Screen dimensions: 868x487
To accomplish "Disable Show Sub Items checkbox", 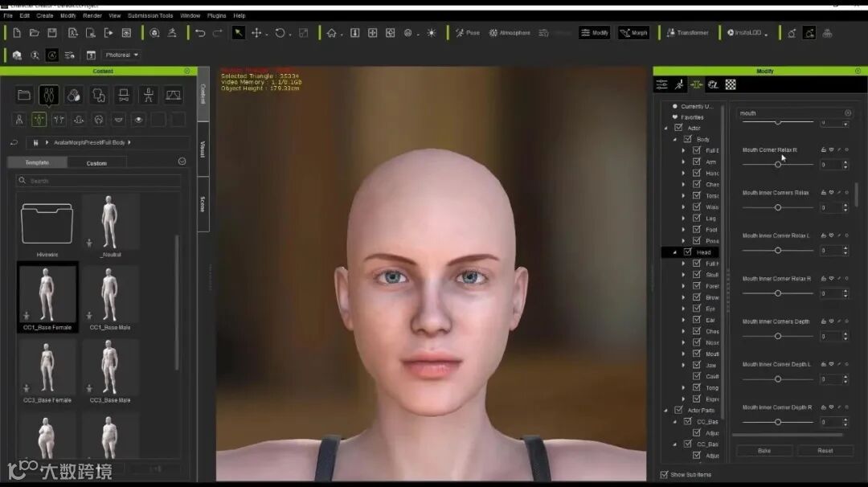I will (x=665, y=474).
